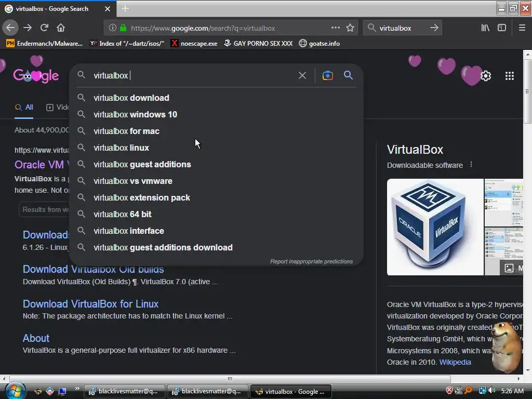Search by image with camera icon
Image resolution: width=532 pixels, height=399 pixels.
coord(327,75)
